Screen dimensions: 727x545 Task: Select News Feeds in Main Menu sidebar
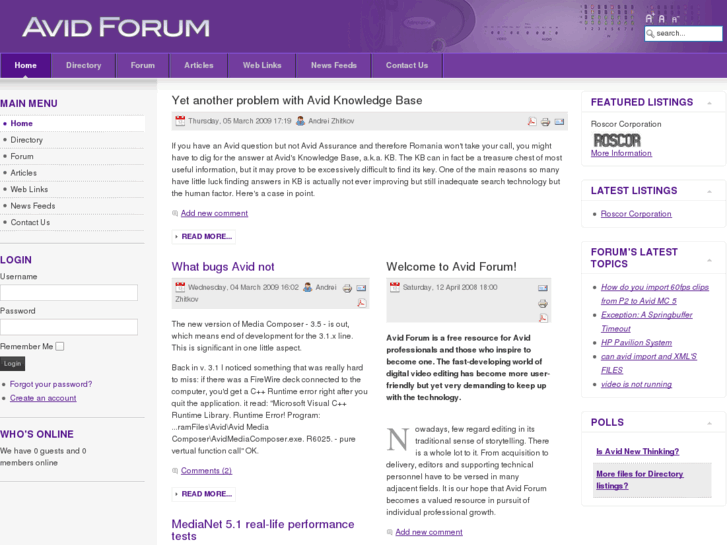pyautogui.click(x=72, y=206)
